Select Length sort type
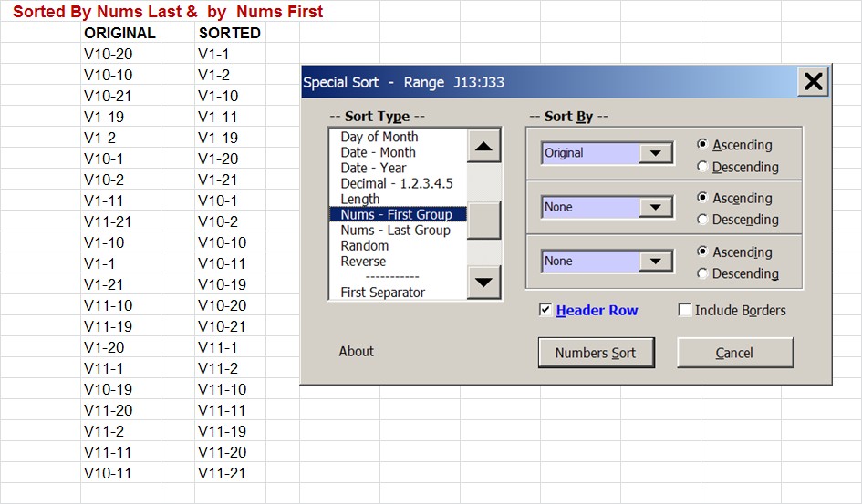The image size is (862, 504). (x=360, y=199)
